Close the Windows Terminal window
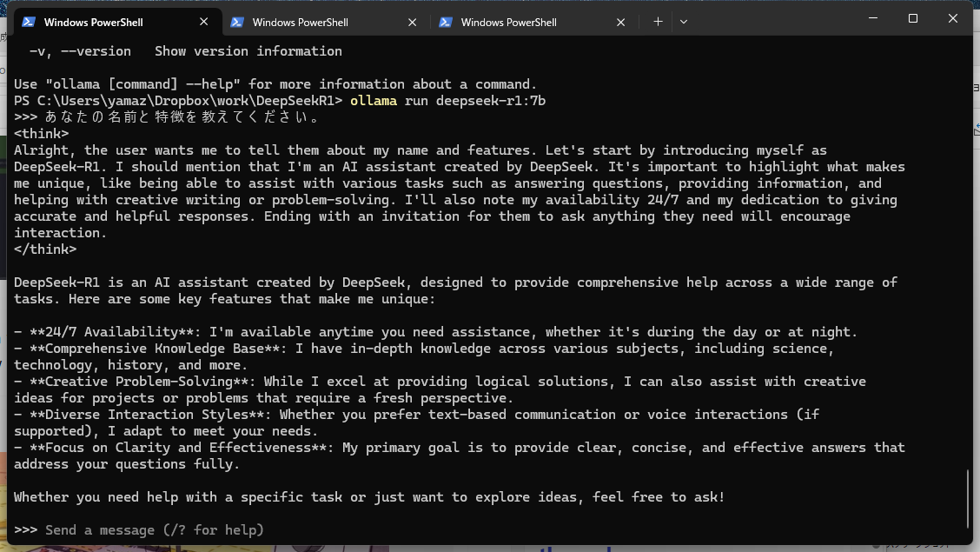980x552 pixels. [x=952, y=18]
